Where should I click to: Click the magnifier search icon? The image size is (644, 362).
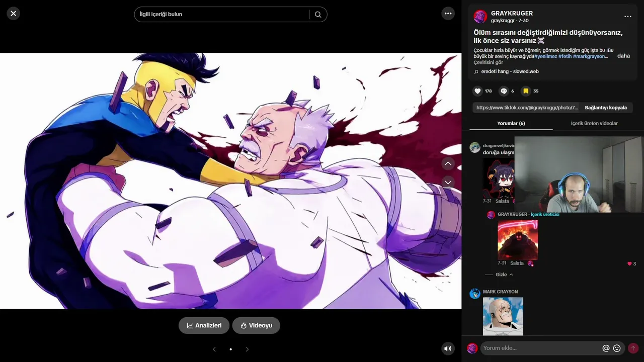318,15
